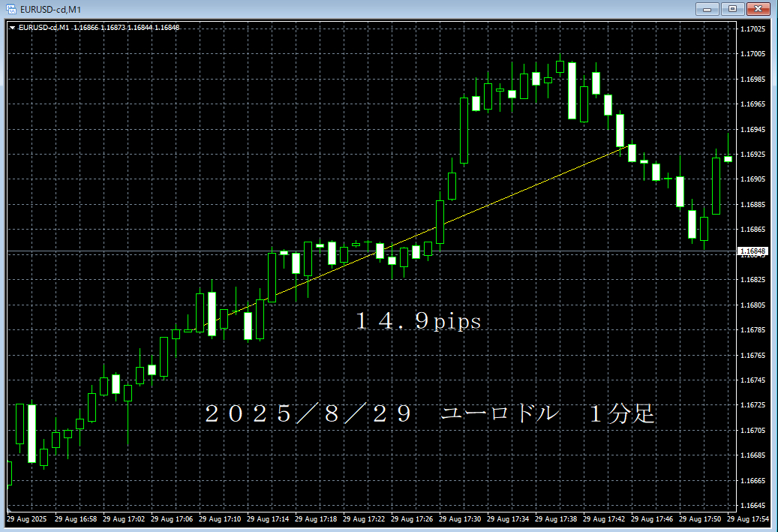Minimize the EURUSD-cd,M1 chart window

pyautogui.click(x=707, y=9)
